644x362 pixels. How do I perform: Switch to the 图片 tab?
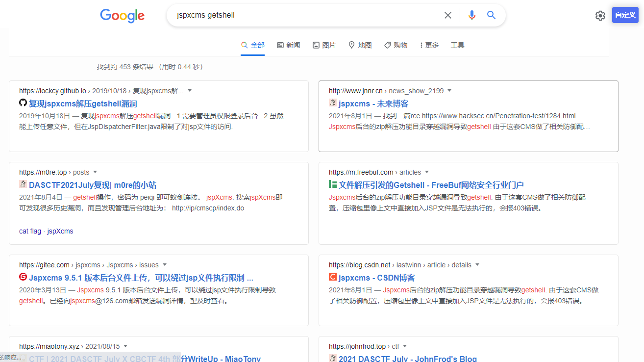tap(324, 45)
